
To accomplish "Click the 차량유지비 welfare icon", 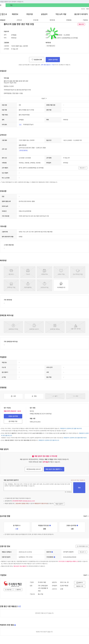I will (44, 272).
